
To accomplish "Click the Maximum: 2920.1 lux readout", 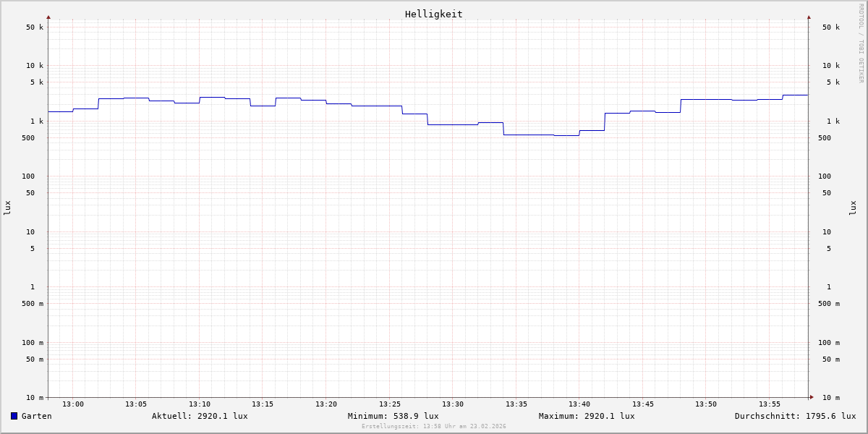I will point(587,416).
